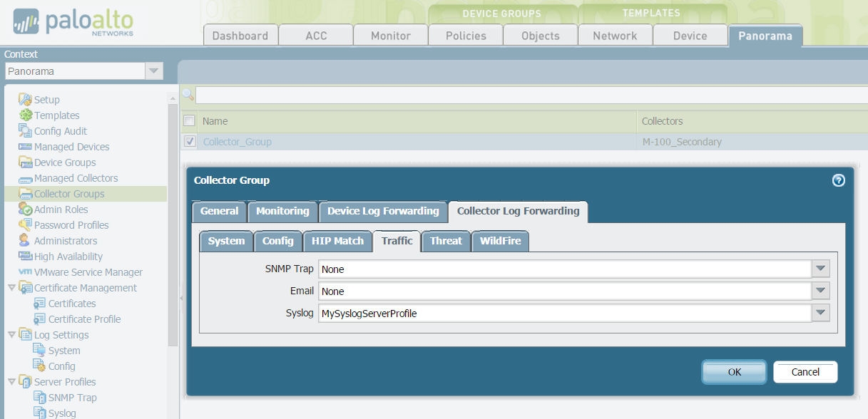Cancel the Collector Group dialog
Viewport: 868px width, 419px height.
805,372
